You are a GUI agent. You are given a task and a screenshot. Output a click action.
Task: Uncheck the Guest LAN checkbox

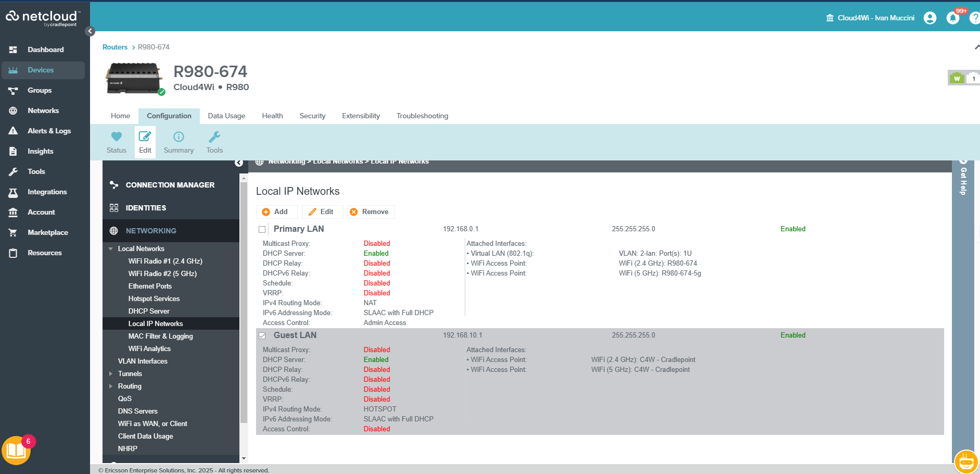[262, 335]
